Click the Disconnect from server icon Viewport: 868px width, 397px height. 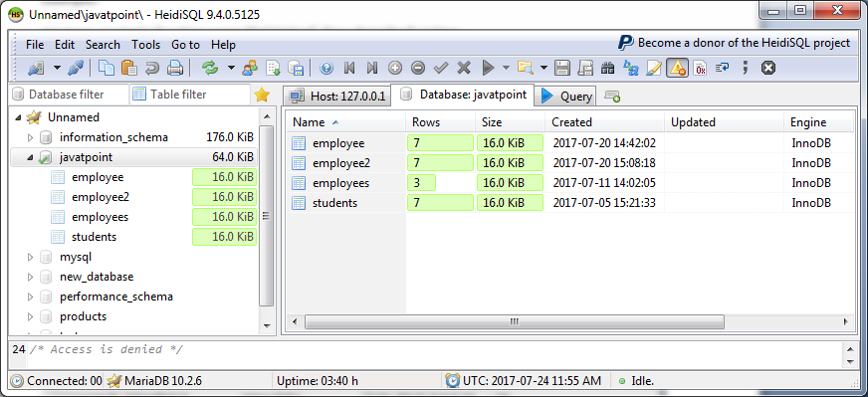coord(76,68)
